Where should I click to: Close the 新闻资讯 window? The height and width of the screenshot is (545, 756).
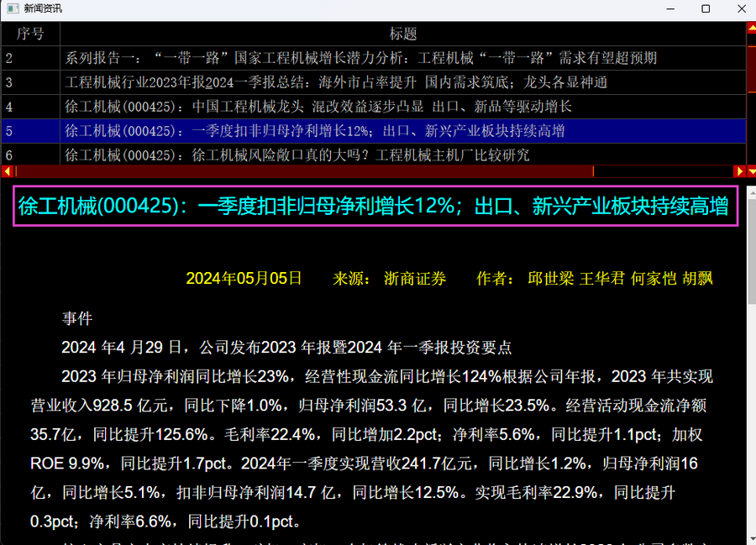742,8
